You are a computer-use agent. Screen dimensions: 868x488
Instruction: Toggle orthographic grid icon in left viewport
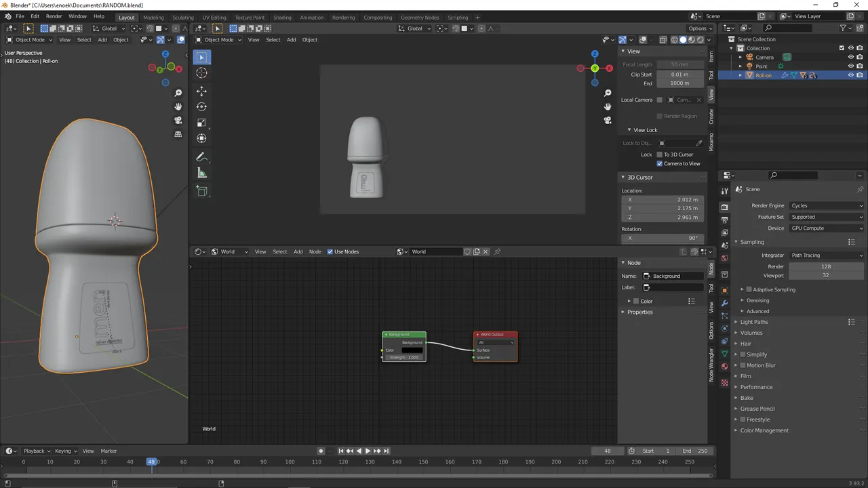click(178, 134)
